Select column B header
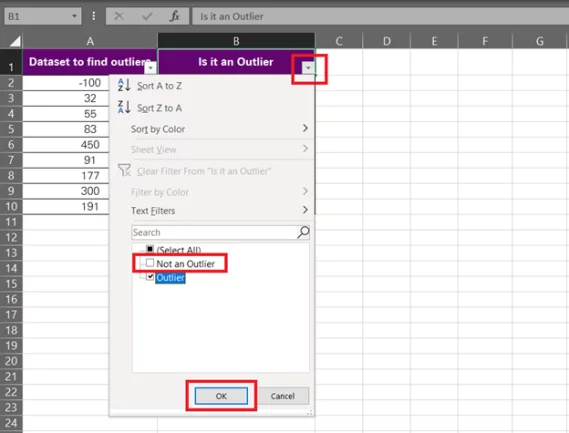 236,41
